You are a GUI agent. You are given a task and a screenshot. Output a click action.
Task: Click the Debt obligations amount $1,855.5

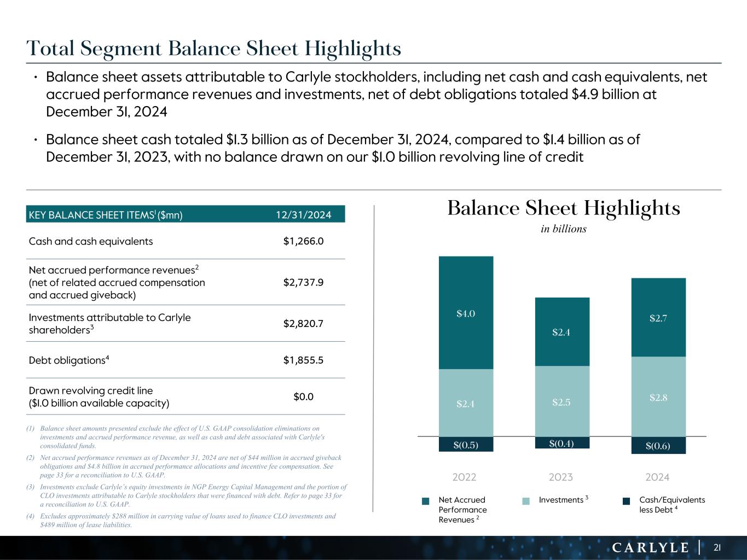coord(303,360)
